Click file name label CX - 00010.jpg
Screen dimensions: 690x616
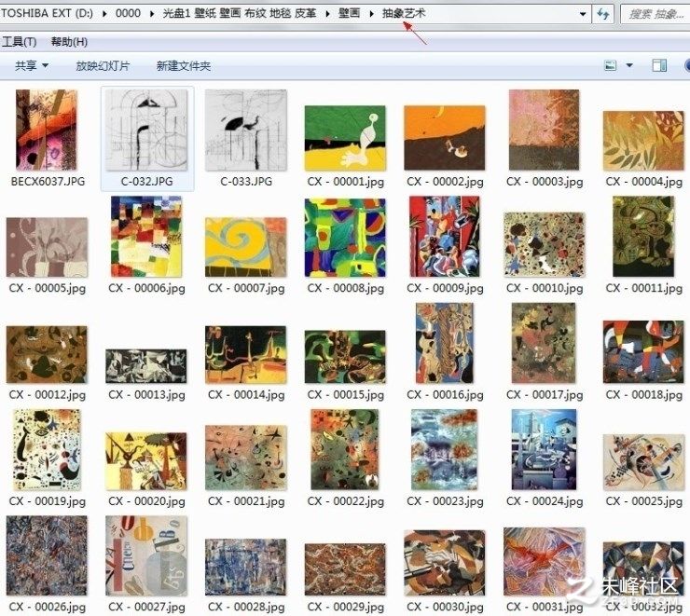(545, 289)
